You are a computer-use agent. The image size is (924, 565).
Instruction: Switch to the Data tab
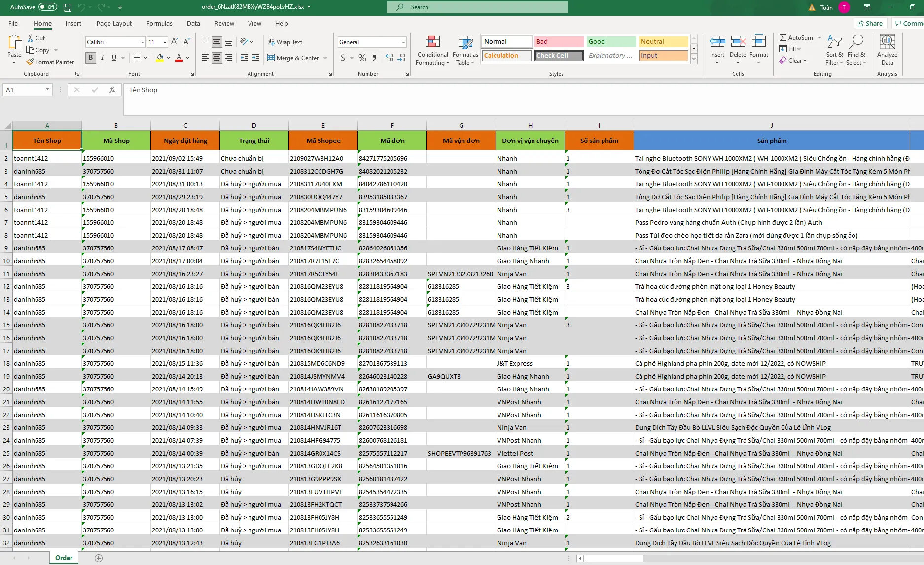pos(193,23)
